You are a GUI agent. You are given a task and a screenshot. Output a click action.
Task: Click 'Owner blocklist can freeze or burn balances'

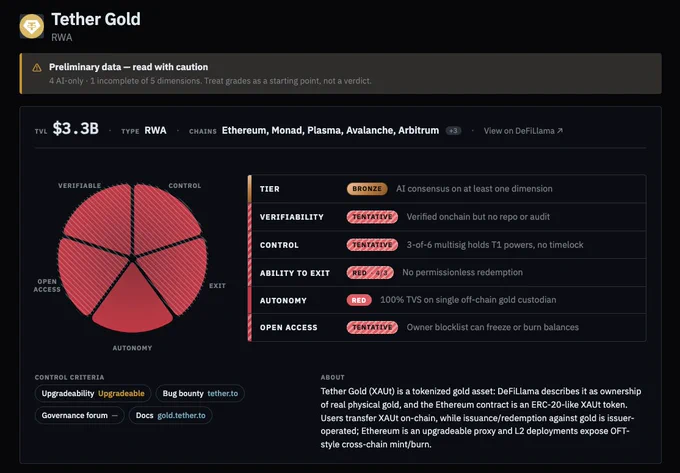click(492, 327)
